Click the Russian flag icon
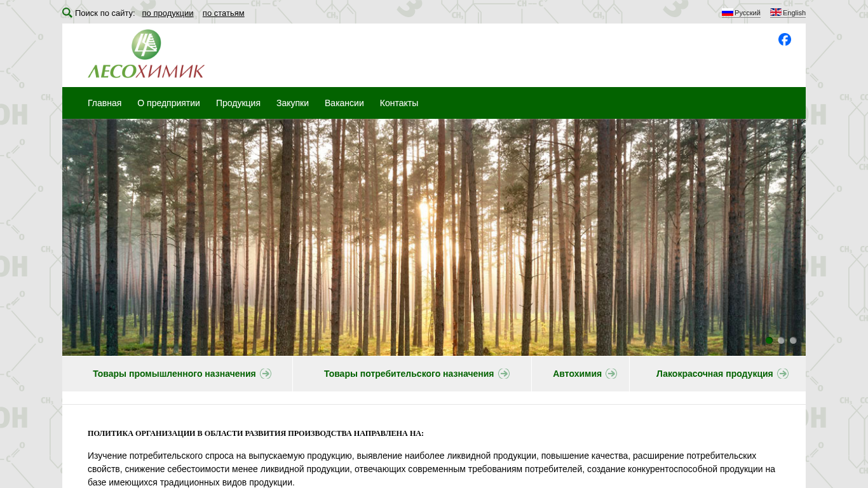 728,13
